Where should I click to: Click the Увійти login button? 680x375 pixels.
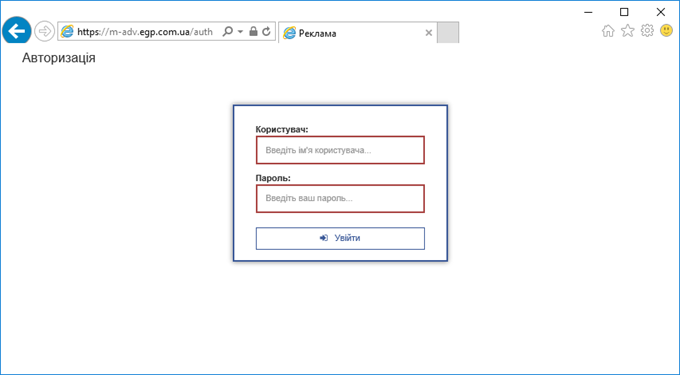coord(340,238)
